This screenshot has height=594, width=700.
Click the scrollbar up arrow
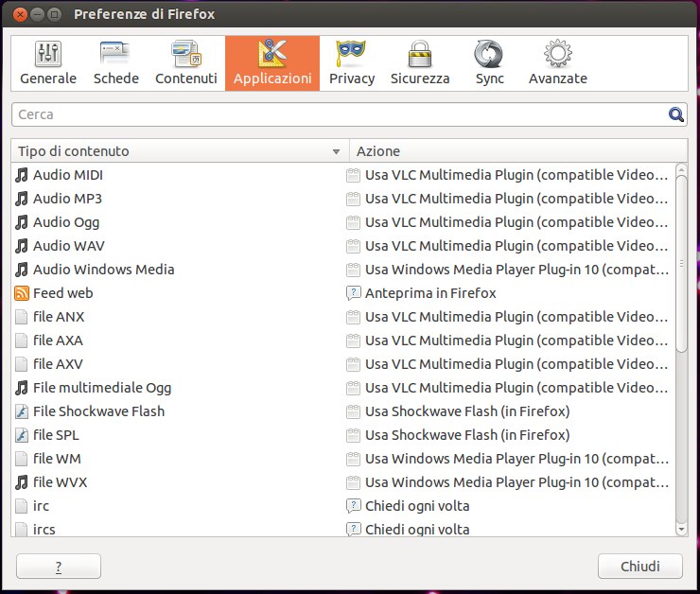point(681,170)
